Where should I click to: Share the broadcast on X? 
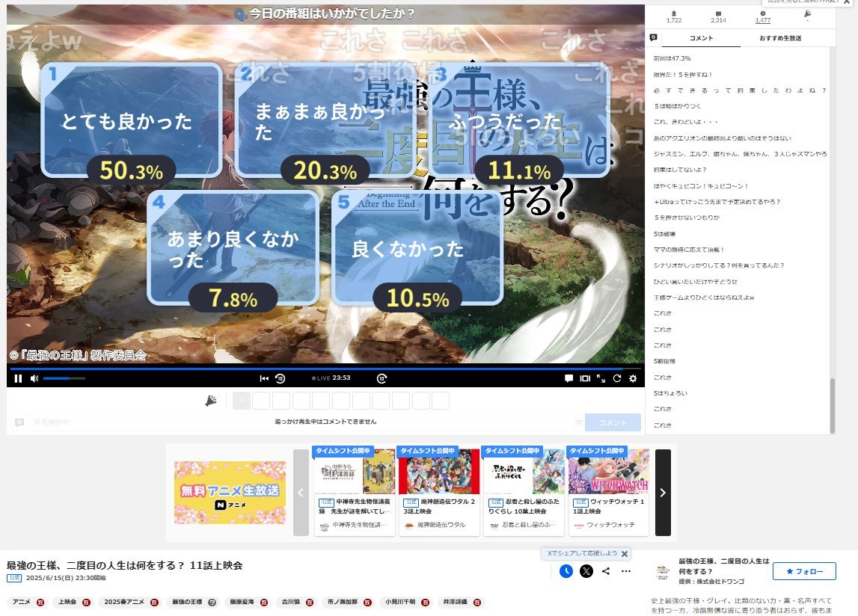click(x=586, y=571)
